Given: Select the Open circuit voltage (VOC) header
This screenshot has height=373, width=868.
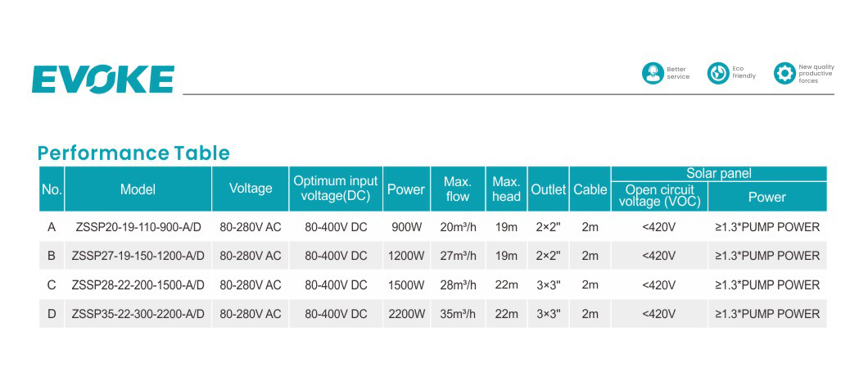Looking at the screenshot, I should click(x=659, y=196).
